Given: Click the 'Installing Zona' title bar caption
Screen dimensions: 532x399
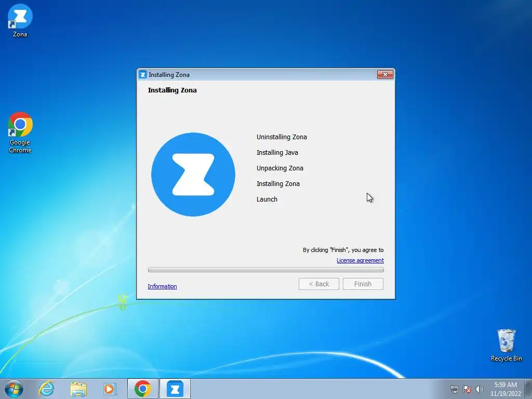Looking at the screenshot, I should pos(169,75).
